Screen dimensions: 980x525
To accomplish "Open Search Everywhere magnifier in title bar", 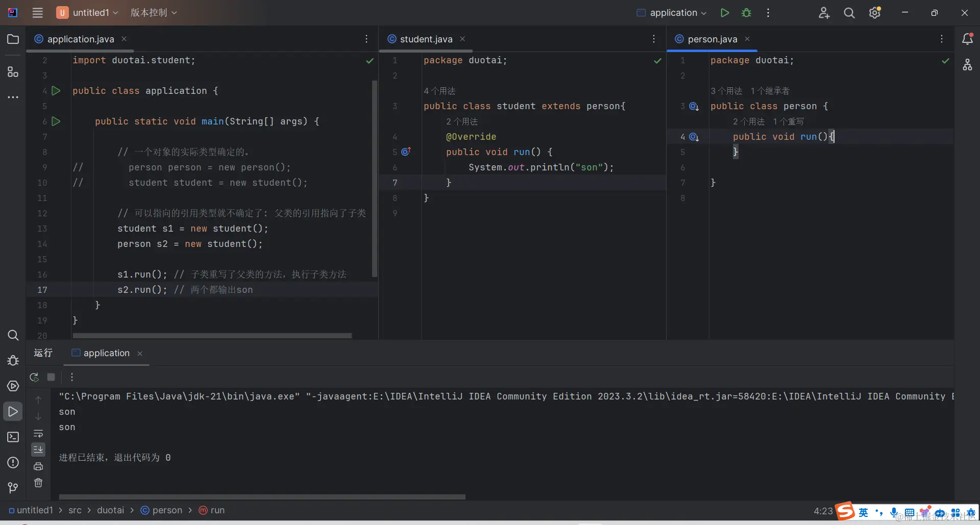I will (x=849, y=13).
